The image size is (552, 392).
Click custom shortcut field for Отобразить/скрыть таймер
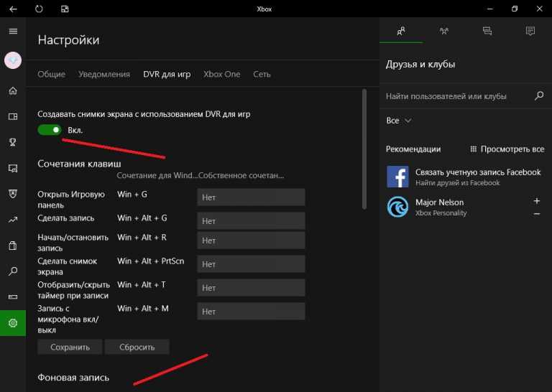click(x=251, y=288)
